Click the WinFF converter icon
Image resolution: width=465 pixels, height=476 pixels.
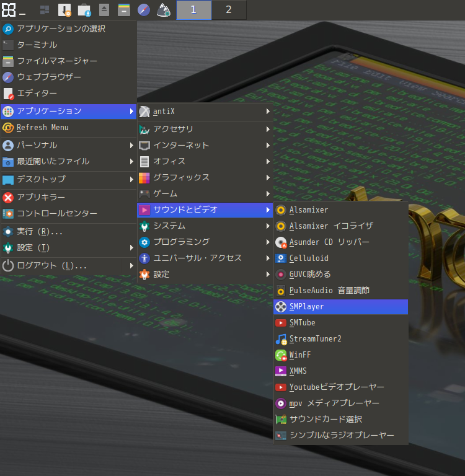281,355
